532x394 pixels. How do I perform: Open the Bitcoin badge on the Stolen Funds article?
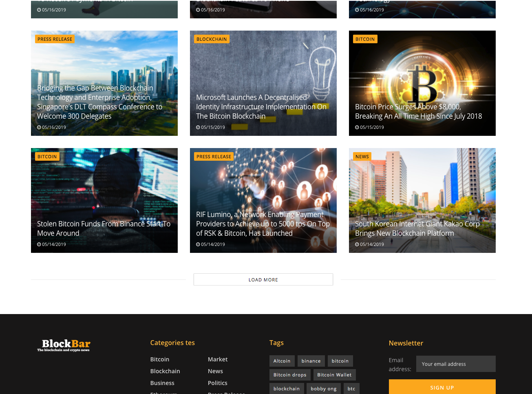click(47, 157)
